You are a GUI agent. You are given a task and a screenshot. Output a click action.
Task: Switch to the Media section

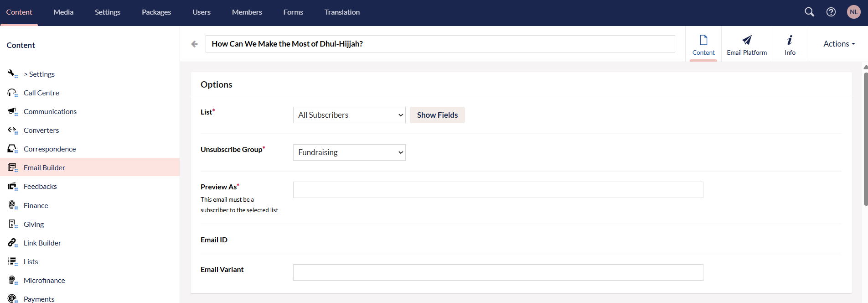(63, 12)
